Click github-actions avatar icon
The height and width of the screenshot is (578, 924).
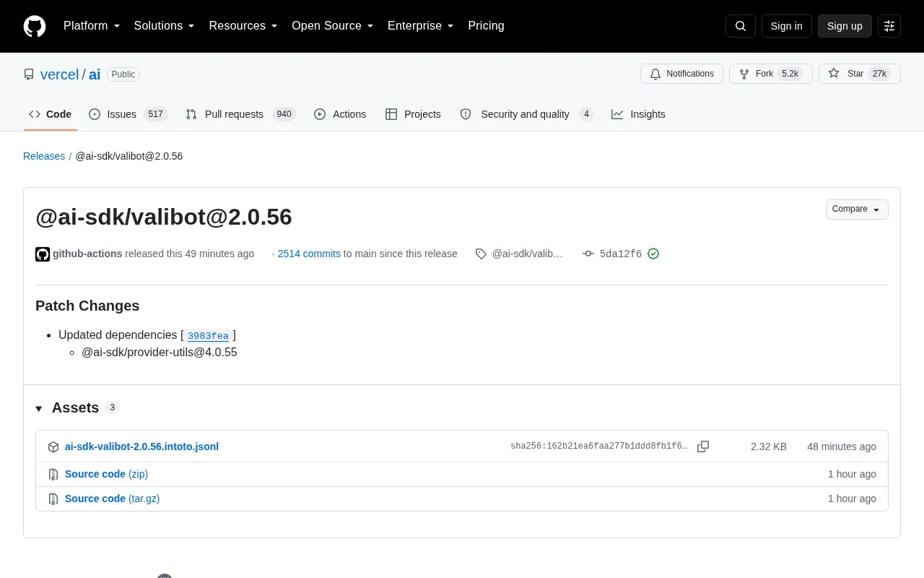click(43, 254)
